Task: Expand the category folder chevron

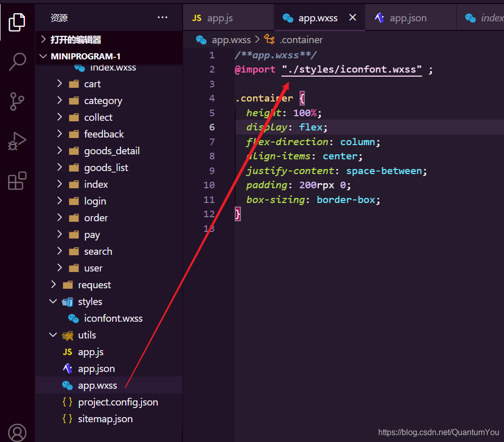Action: tap(59, 100)
